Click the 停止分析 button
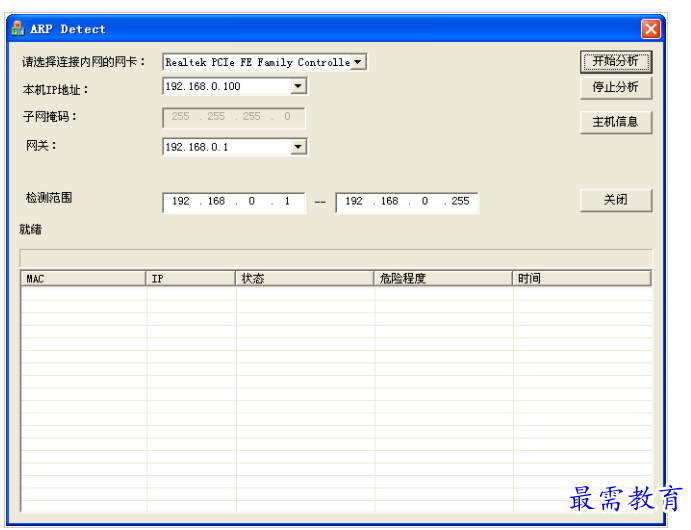Image resolution: width=691 pixels, height=530 pixels. pyautogui.click(x=616, y=88)
